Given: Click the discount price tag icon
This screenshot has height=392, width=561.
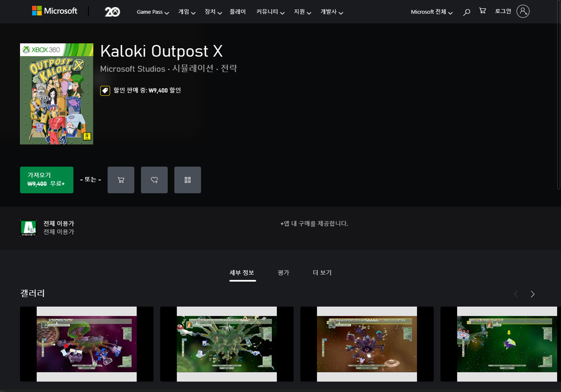Looking at the screenshot, I should tap(105, 90).
